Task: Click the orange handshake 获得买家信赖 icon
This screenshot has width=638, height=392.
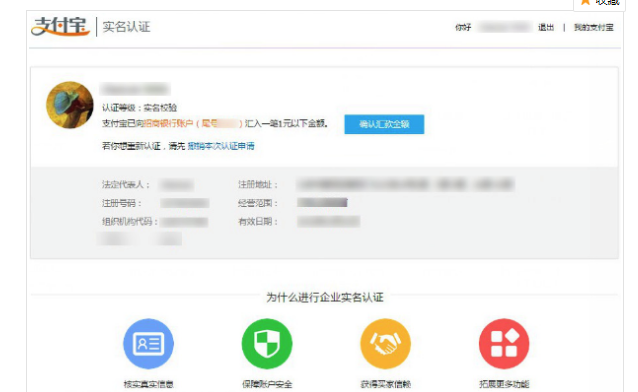Action: click(x=385, y=344)
